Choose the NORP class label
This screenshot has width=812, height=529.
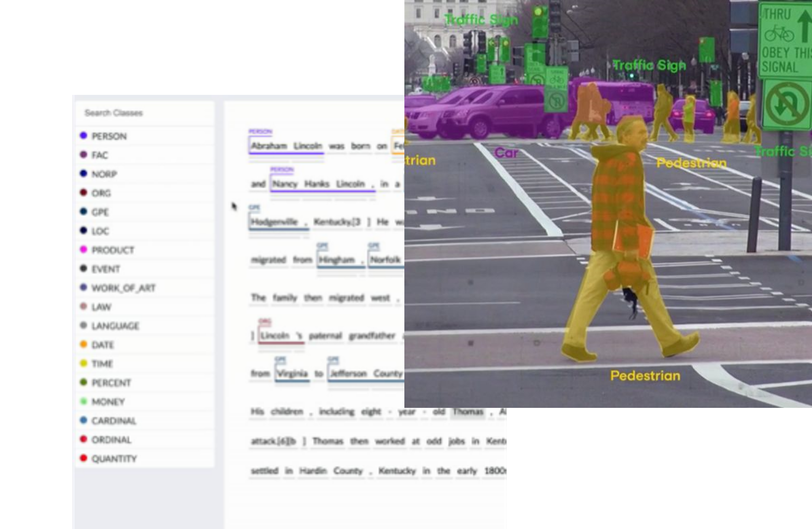[104, 174]
